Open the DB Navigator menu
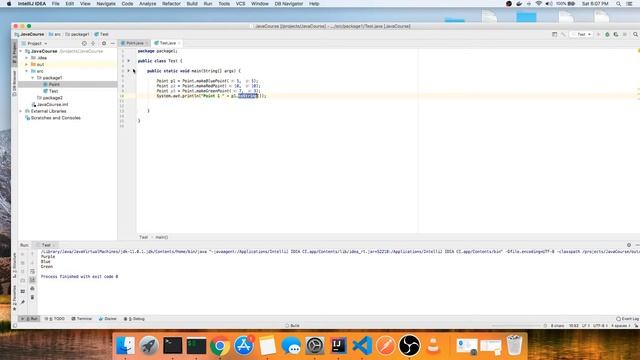640x360 pixels. (x=288, y=4)
